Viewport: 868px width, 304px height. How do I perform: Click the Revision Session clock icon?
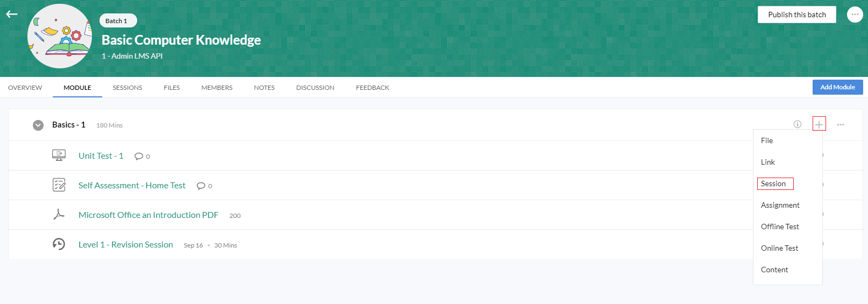[x=59, y=244]
